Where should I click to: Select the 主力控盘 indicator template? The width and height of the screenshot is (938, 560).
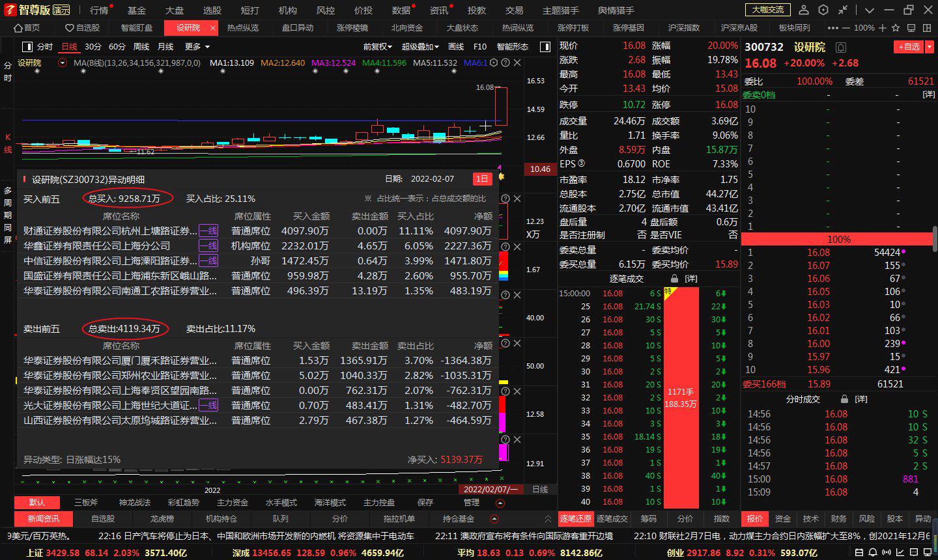coord(379,503)
